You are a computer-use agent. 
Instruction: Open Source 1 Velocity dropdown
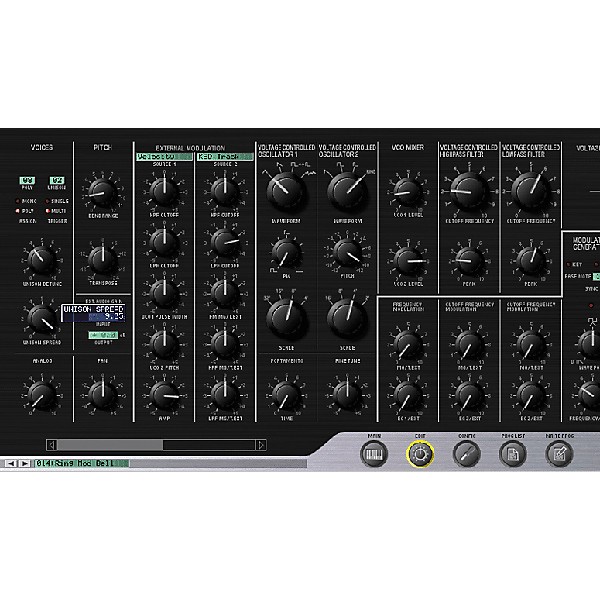click(x=163, y=157)
